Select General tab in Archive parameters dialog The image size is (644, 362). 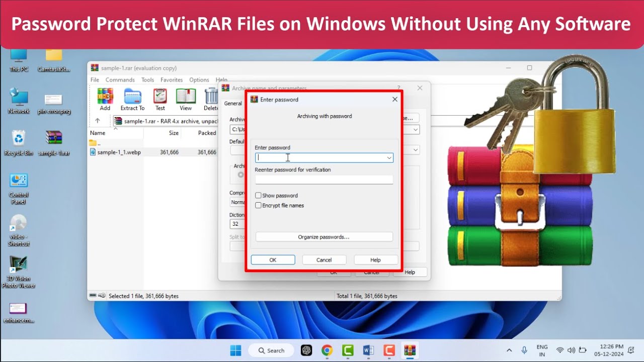[x=233, y=104]
